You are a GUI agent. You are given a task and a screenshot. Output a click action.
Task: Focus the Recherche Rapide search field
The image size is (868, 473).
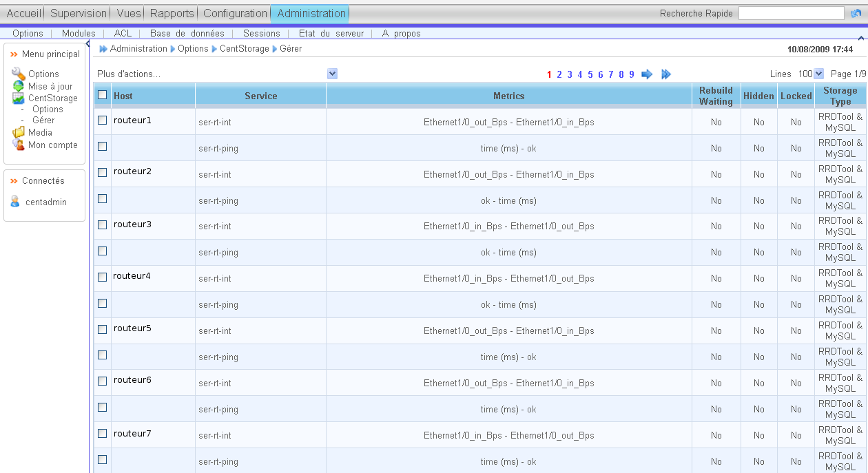791,13
